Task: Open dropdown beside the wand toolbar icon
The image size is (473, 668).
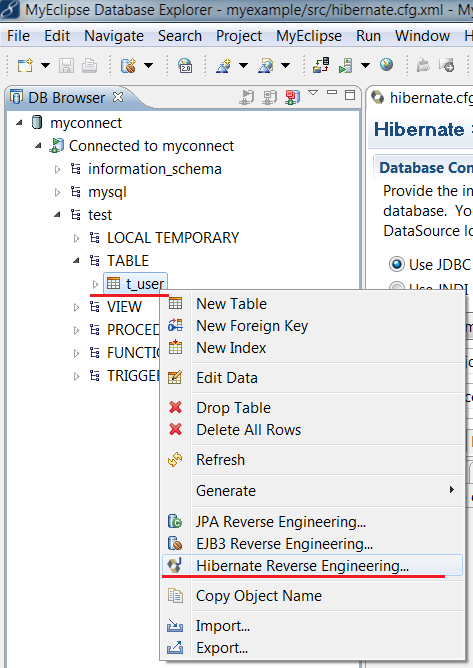Action: point(243,66)
